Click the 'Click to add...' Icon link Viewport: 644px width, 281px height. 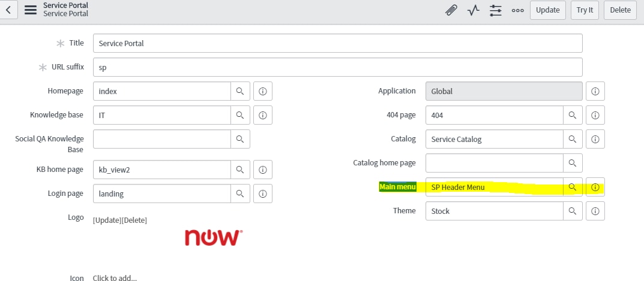point(115,278)
